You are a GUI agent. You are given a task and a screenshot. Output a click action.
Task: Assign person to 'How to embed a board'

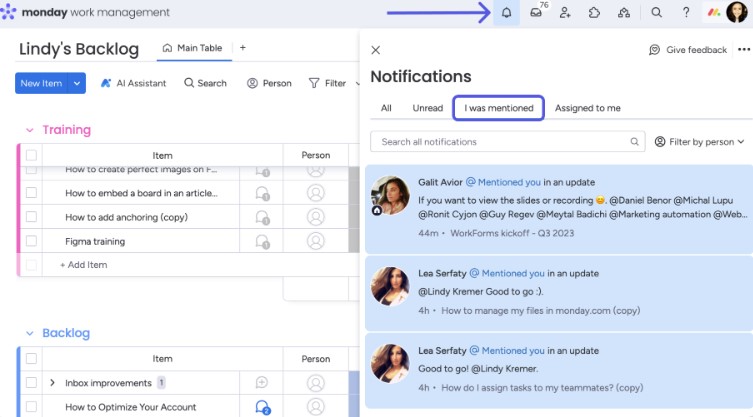316,193
